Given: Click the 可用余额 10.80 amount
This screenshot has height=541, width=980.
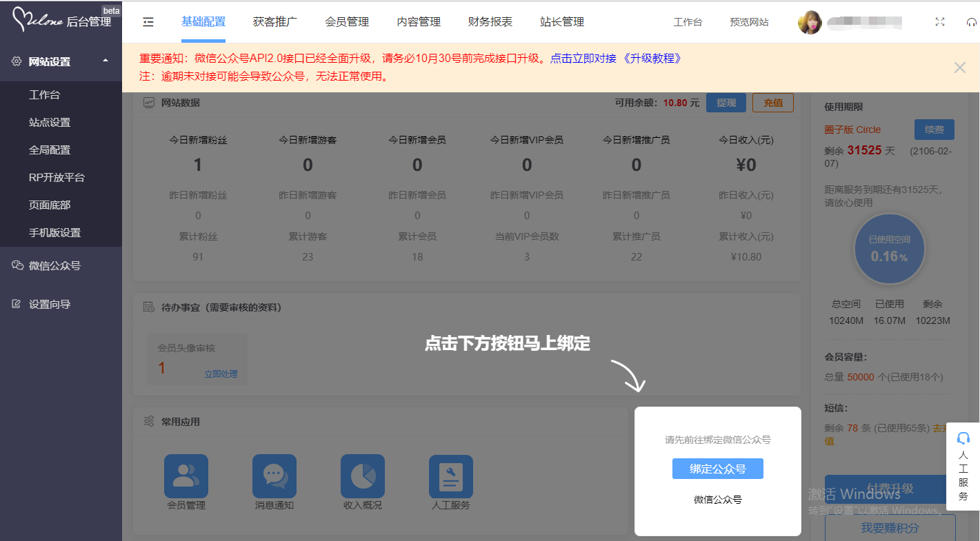Looking at the screenshot, I should click(675, 103).
